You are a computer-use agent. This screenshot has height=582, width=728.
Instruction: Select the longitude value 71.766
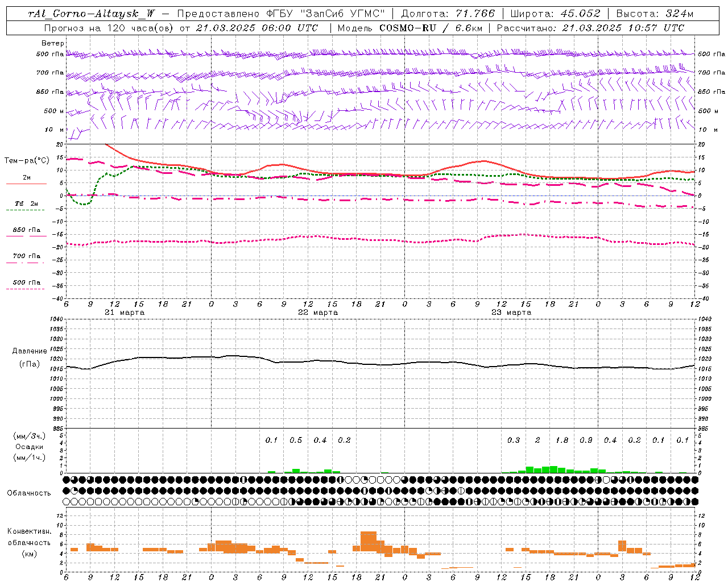pos(475,14)
